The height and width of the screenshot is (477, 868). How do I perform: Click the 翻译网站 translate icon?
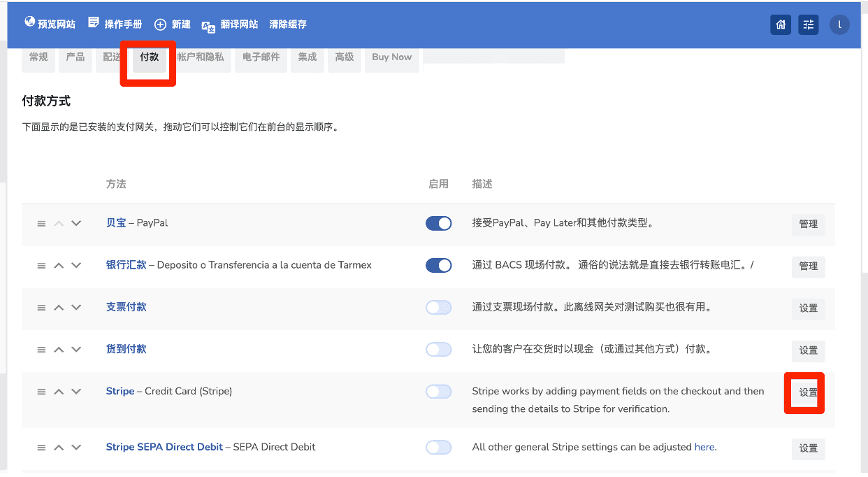click(x=208, y=26)
